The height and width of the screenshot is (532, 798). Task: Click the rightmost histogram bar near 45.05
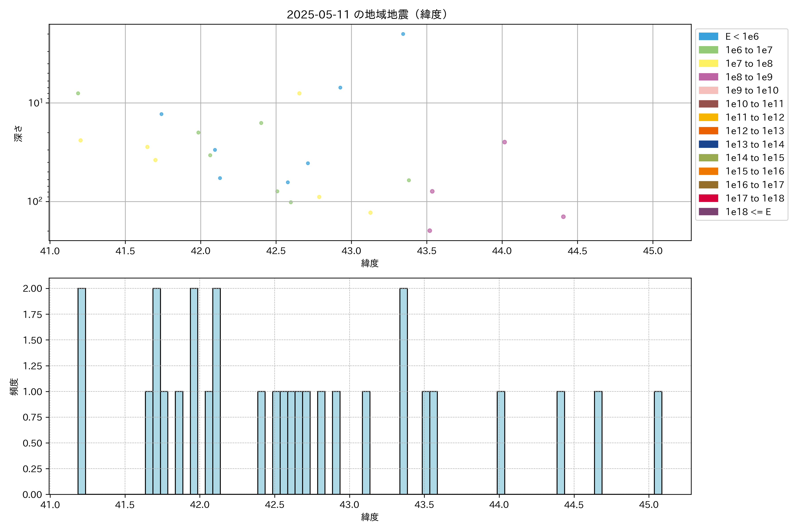658,442
